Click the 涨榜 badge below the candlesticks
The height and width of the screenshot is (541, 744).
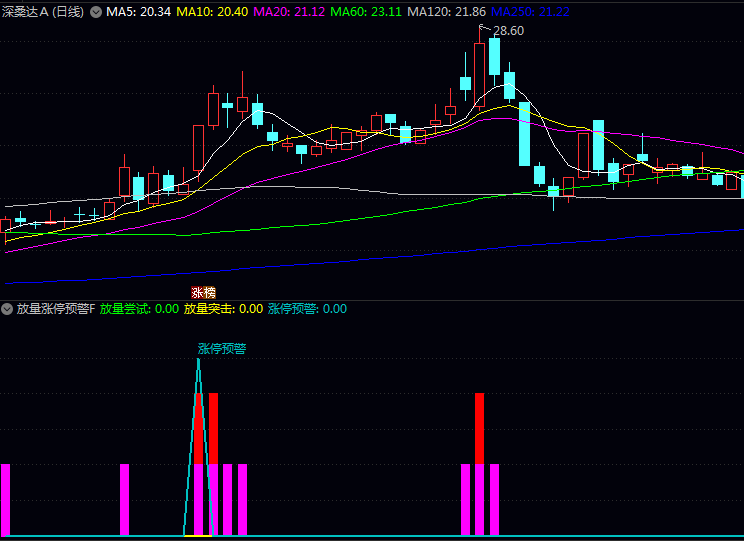click(203, 293)
